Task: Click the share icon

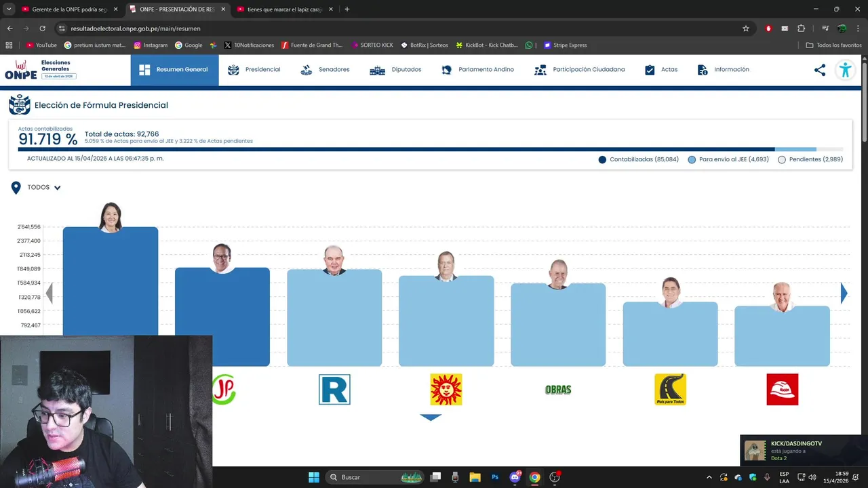Action: 820,70
